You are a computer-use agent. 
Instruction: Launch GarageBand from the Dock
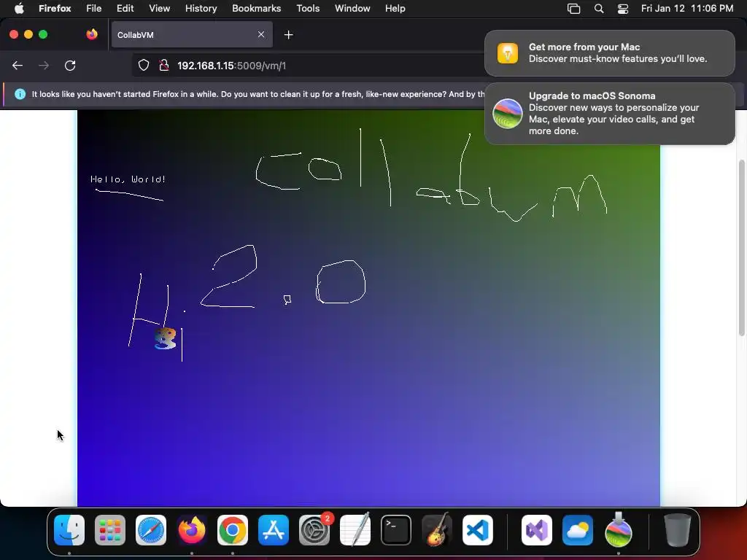437,530
